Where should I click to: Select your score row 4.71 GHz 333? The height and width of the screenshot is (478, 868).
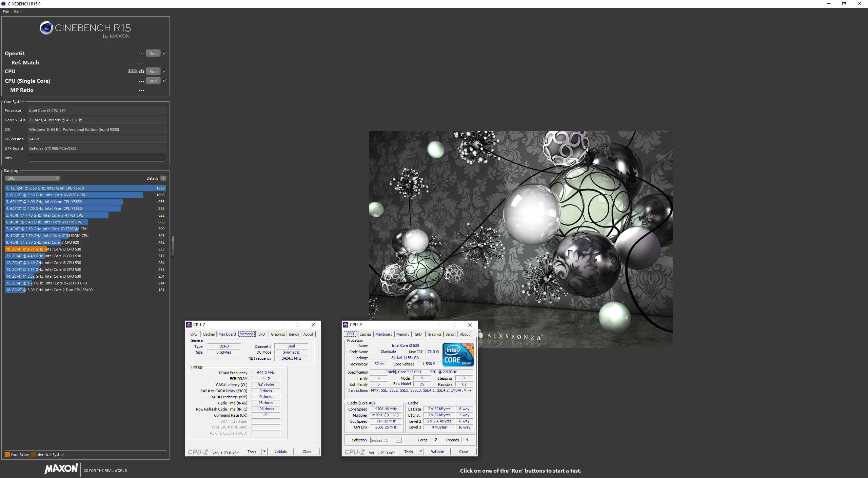(x=85, y=249)
